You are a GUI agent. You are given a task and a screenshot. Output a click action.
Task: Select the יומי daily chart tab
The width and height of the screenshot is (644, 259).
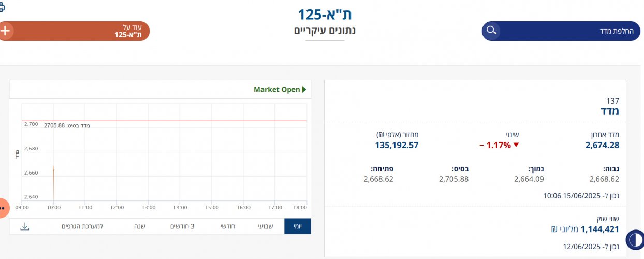click(297, 226)
